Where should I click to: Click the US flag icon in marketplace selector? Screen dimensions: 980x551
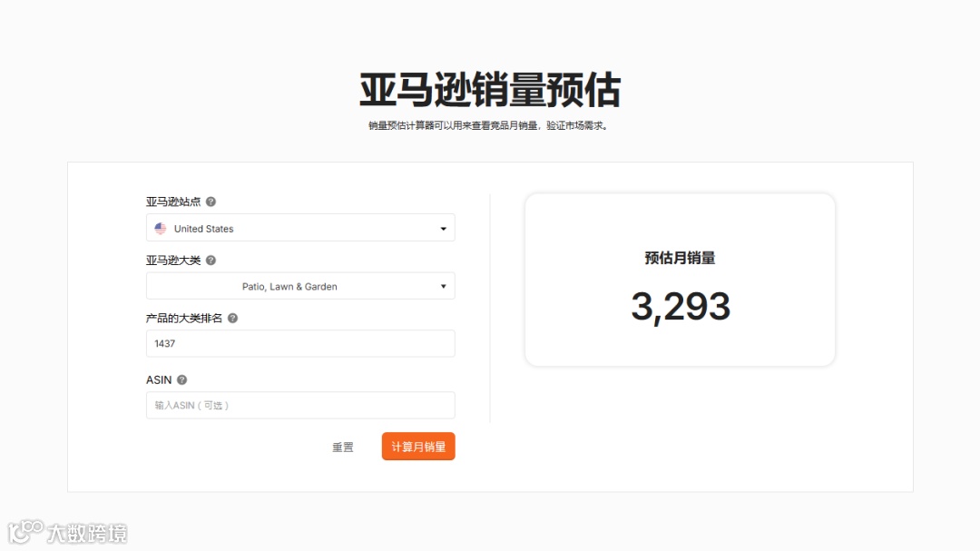point(161,228)
